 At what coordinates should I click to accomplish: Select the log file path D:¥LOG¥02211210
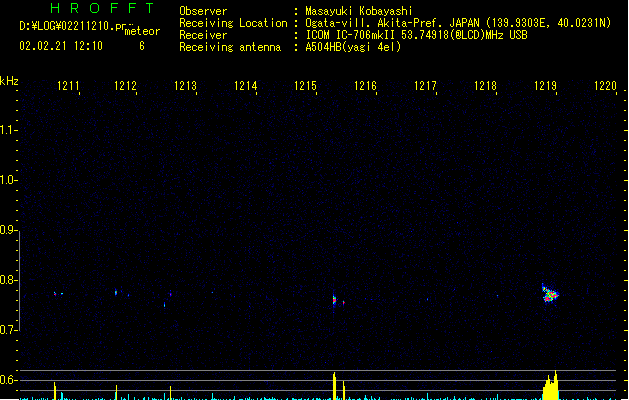[67, 26]
